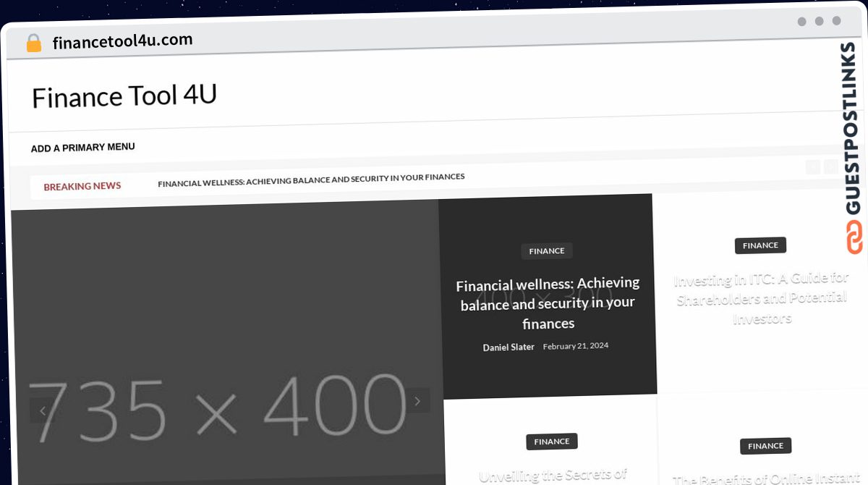Visit author Daniel Slater's page

[509, 347]
